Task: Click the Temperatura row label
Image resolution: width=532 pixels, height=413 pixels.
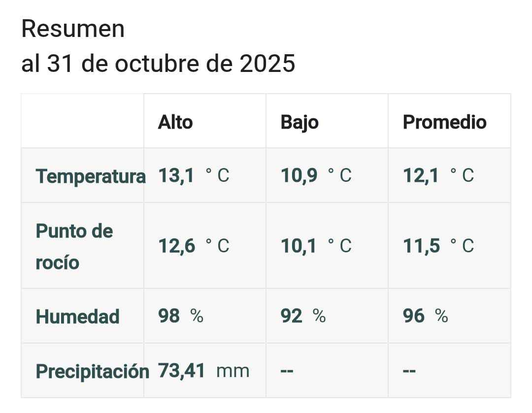Action: tap(91, 176)
